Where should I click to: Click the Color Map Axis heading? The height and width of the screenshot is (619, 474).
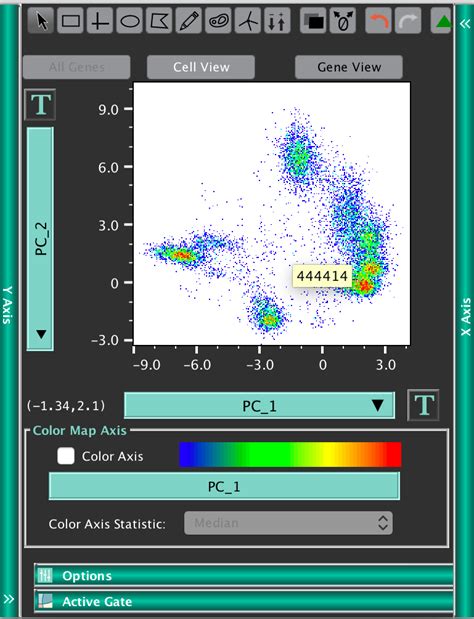79,430
